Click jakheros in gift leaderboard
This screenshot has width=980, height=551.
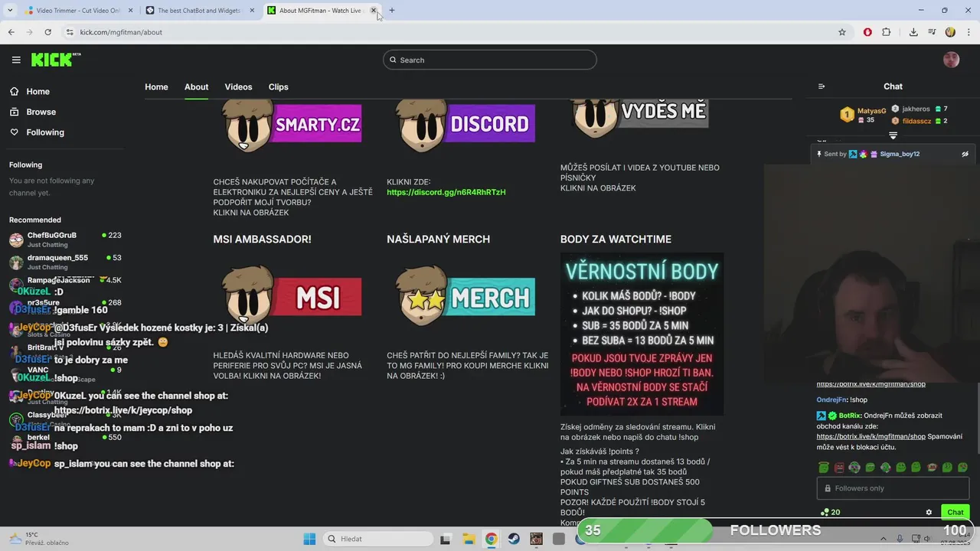(x=916, y=109)
